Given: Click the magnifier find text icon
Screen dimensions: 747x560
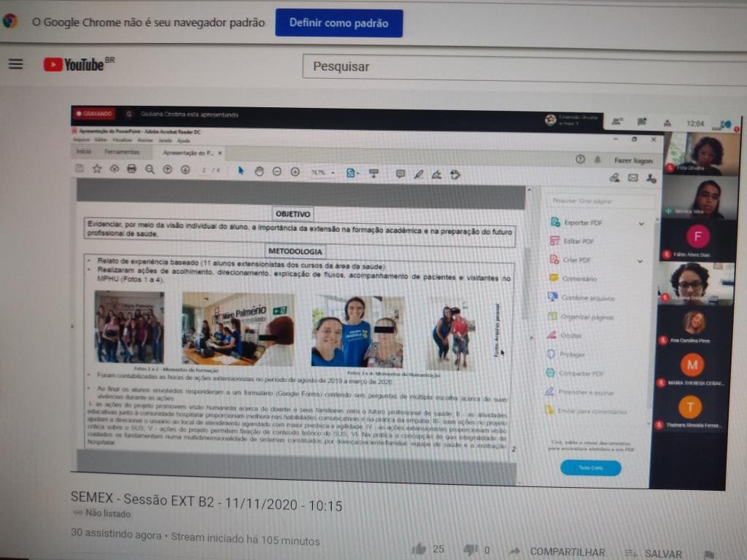Looking at the screenshot, I should tap(150, 169).
